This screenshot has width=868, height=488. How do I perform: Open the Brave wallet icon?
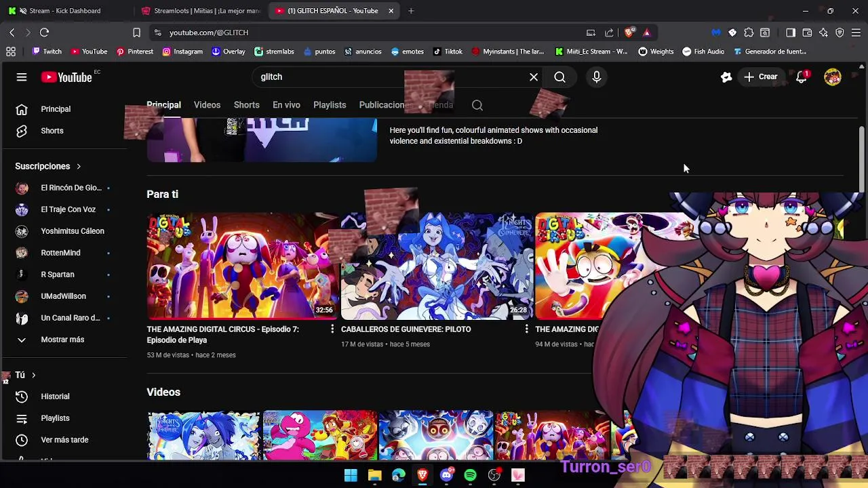pos(807,33)
